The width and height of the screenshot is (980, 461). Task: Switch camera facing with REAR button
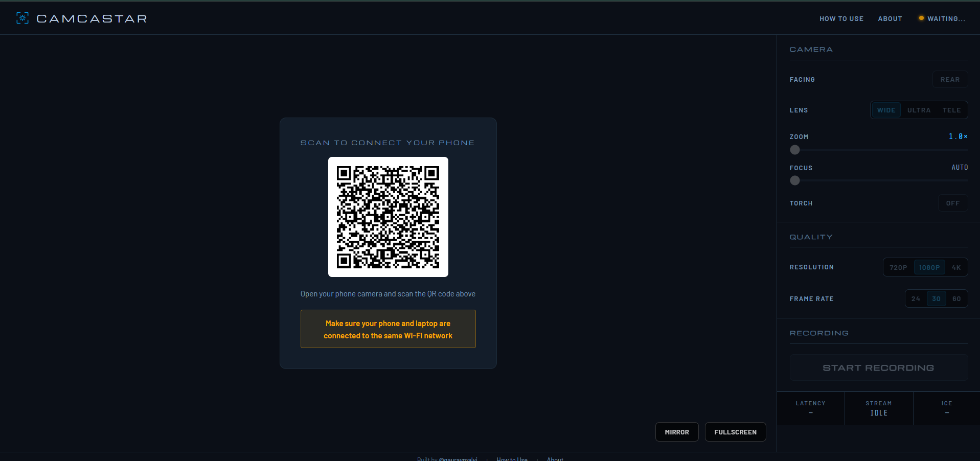pos(950,80)
